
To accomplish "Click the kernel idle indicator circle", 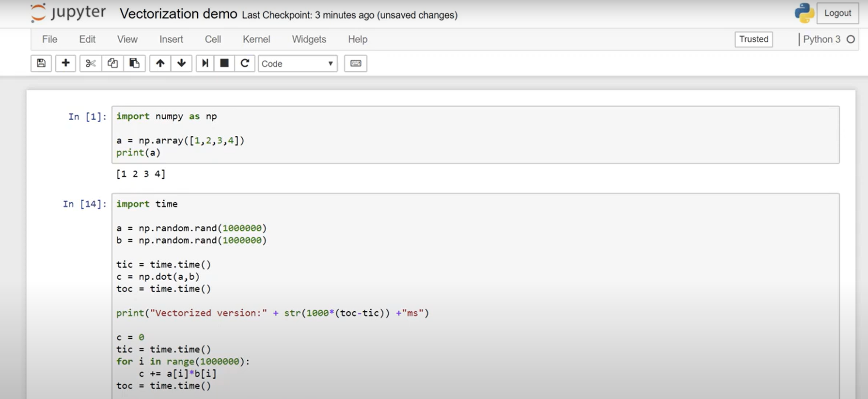I will (851, 39).
